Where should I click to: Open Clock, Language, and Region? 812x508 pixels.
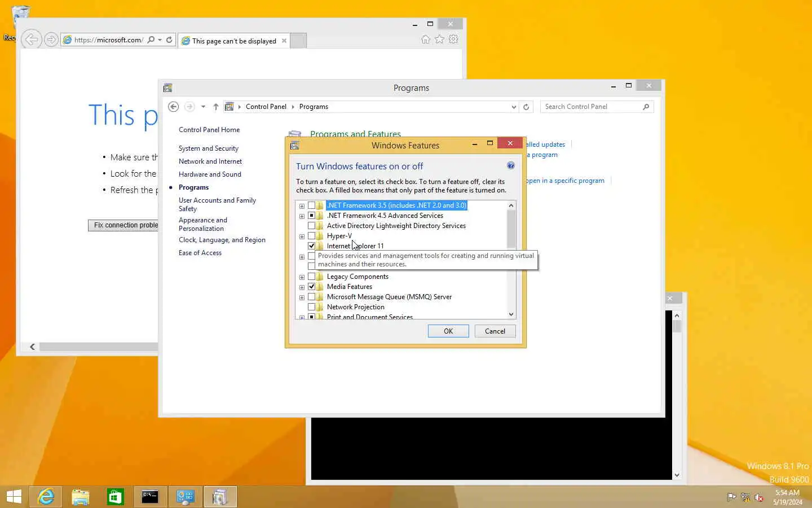click(x=222, y=240)
